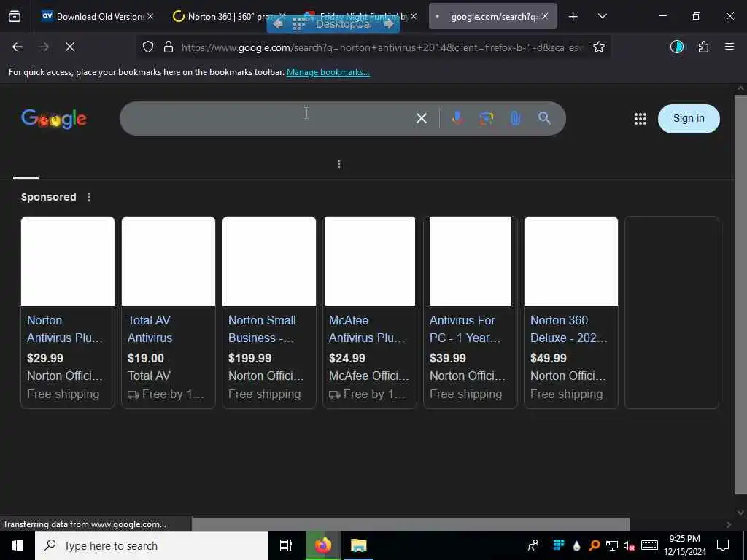Select the google.com/search tab
Screen dimensions: 747x560
click(492, 16)
